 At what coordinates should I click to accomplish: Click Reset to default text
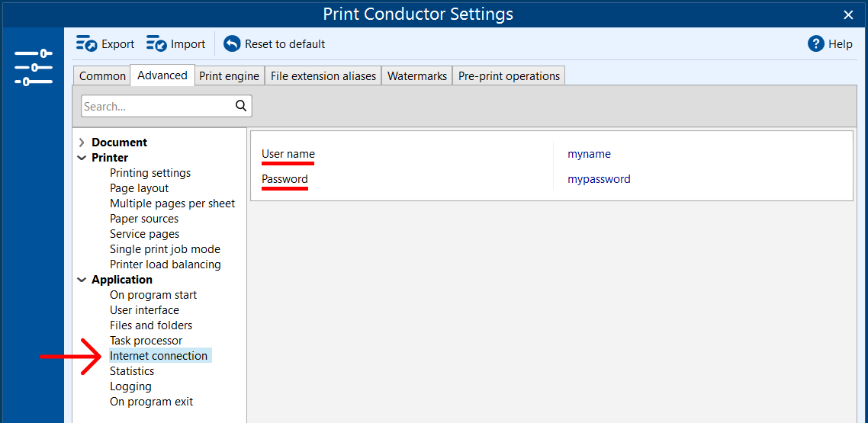click(285, 44)
